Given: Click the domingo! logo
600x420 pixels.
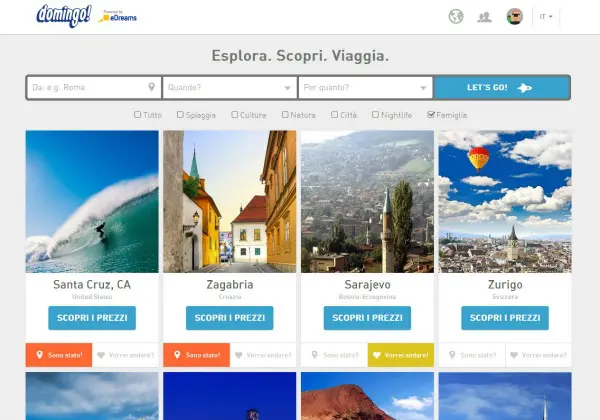Looking at the screenshot, I should tap(64, 16).
